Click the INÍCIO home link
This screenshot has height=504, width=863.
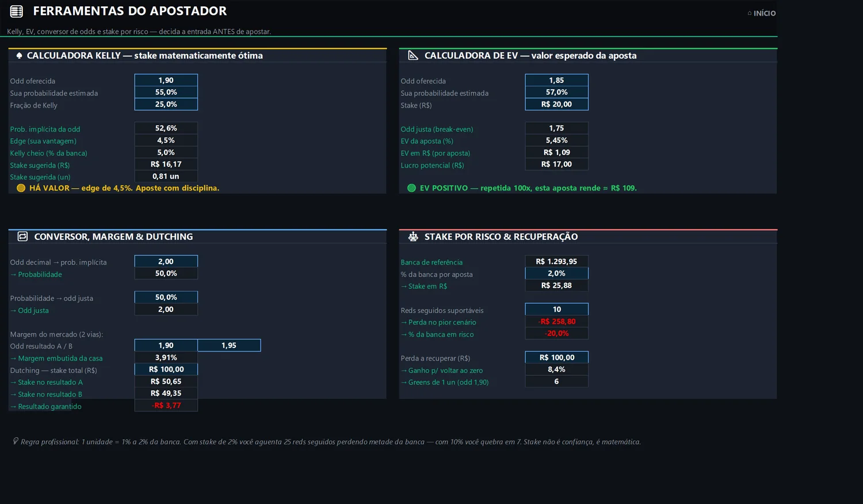tap(761, 13)
